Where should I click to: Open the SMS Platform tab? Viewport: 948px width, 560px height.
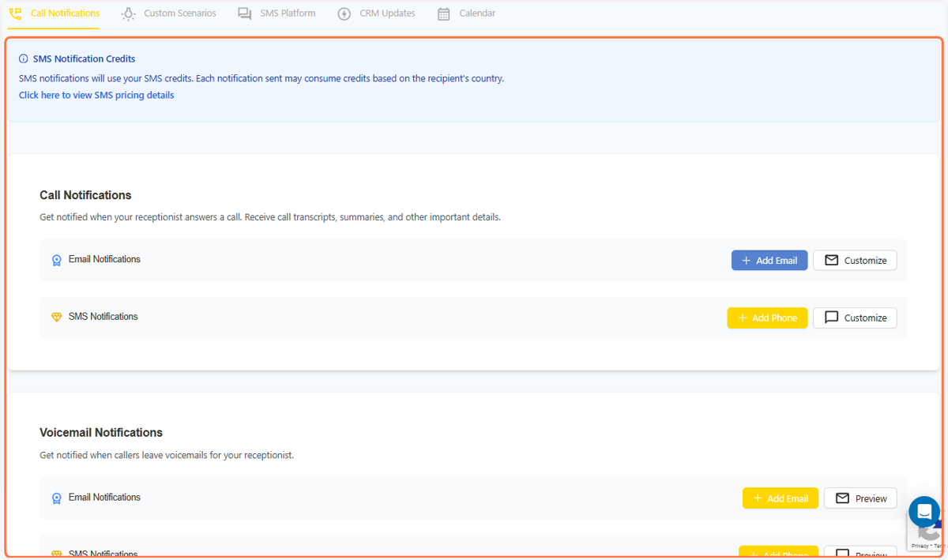click(x=277, y=13)
